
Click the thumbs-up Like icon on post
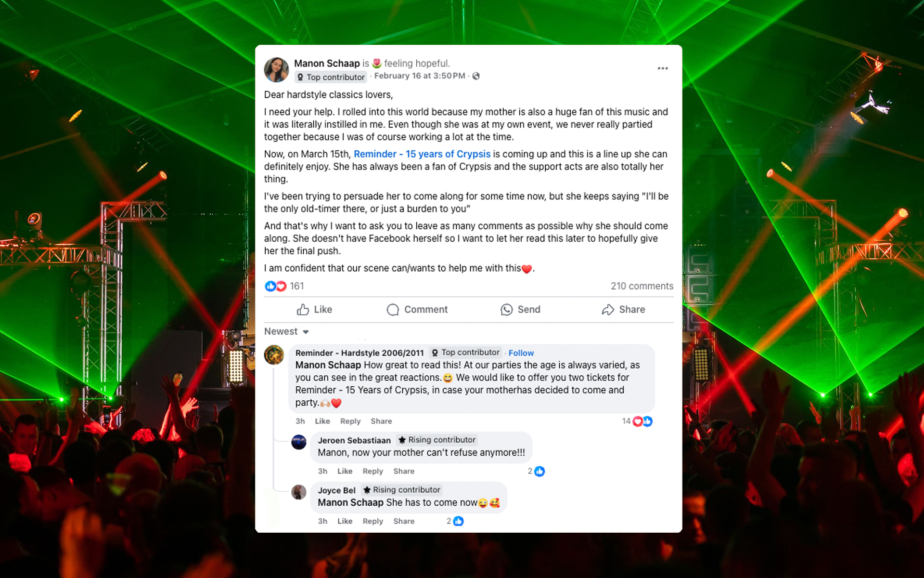[303, 309]
